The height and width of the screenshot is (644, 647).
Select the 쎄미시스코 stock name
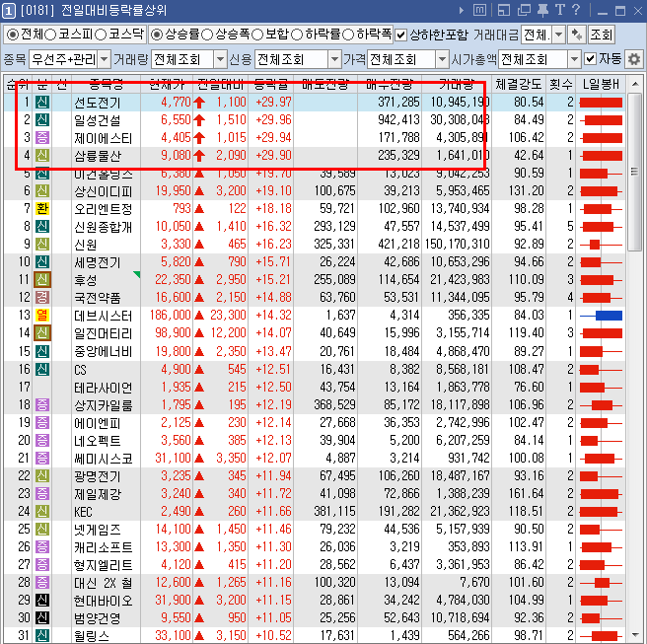[103, 459]
